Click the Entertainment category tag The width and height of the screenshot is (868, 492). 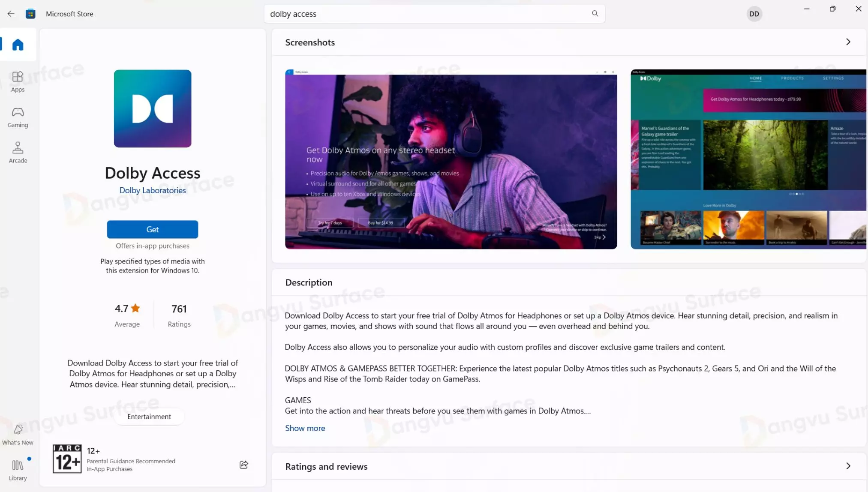[x=149, y=417]
